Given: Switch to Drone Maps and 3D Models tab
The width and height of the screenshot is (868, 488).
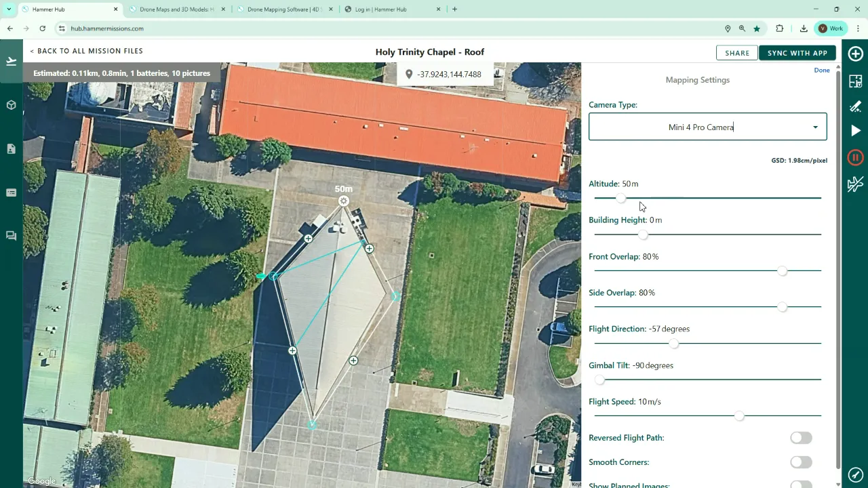Looking at the screenshot, I should pos(176,9).
